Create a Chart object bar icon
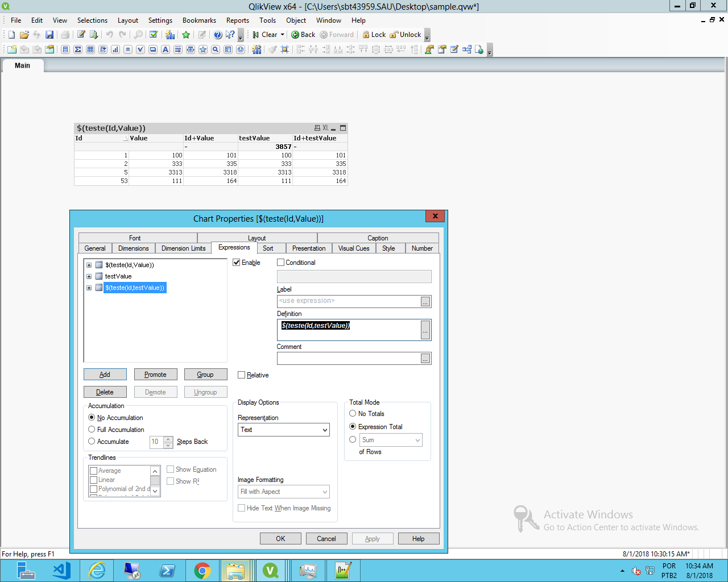728x582 pixels. (115, 49)
